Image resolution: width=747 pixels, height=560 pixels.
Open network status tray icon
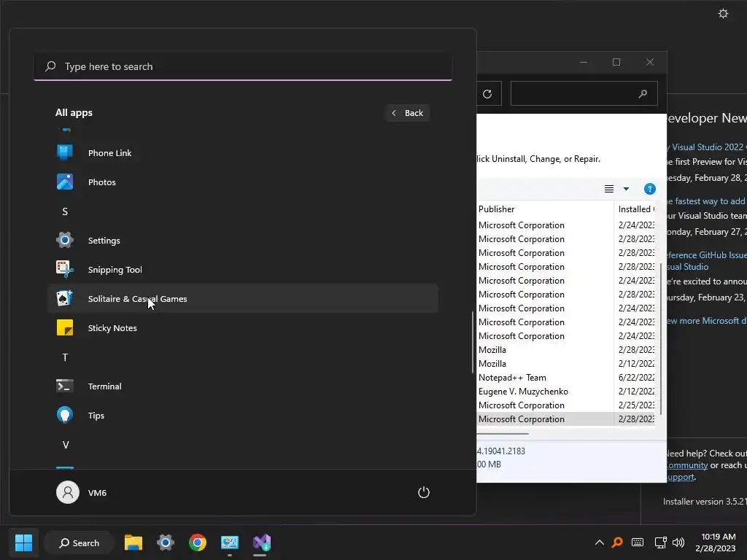tap(660, 542)
